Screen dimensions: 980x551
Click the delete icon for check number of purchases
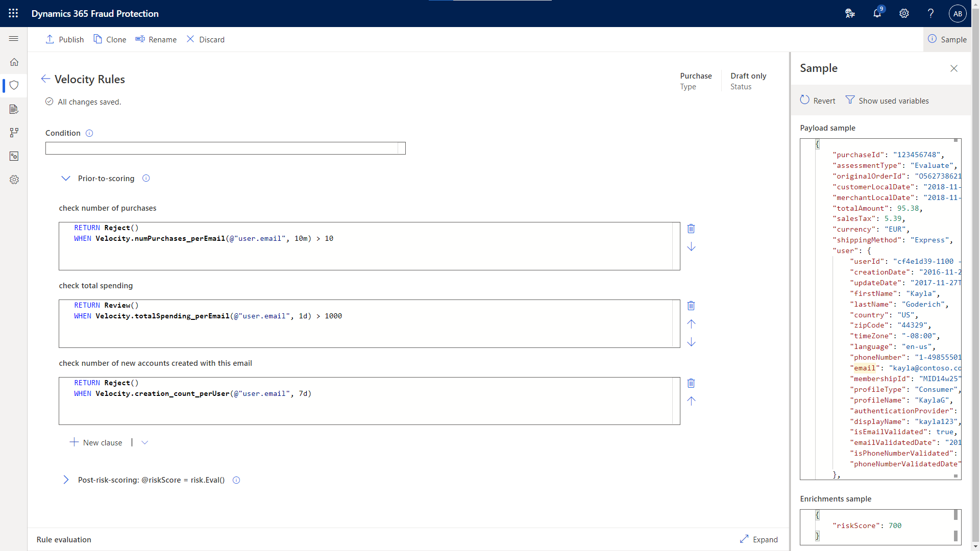pyautogui.click(x=691, y=228)
